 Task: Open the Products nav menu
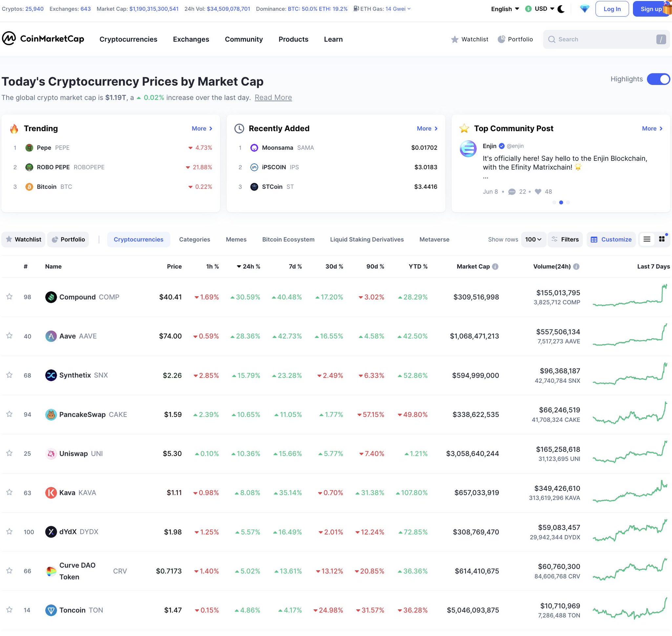point(293,39)
